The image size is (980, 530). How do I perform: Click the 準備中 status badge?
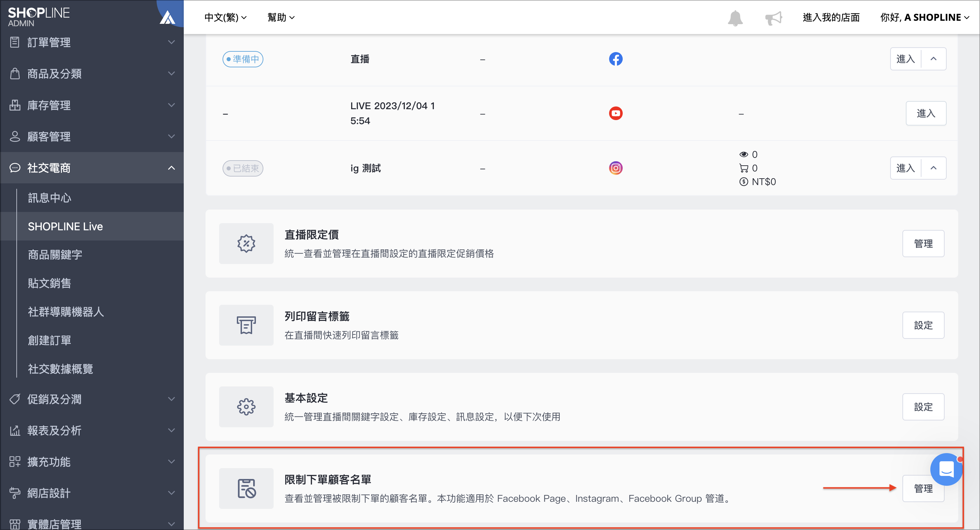[243, 59]
